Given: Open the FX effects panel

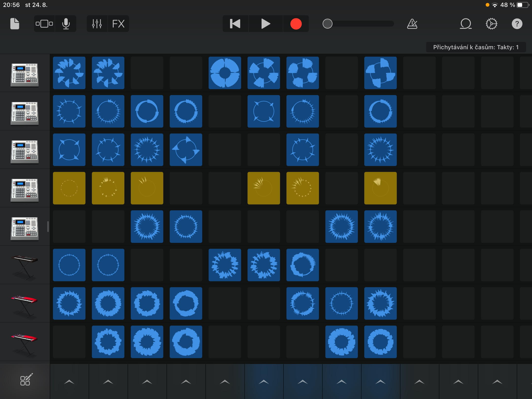Looking at the screenshot, I should [x=118, y=24].
